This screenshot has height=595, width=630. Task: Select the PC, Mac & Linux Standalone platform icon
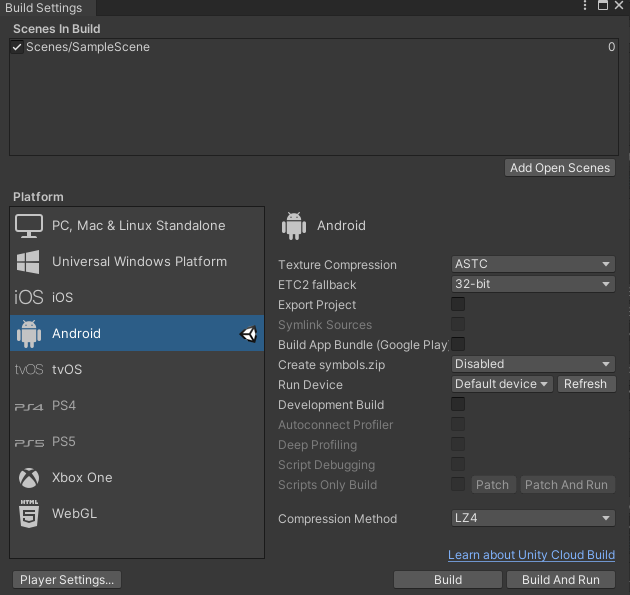click(x=29, y=226)
